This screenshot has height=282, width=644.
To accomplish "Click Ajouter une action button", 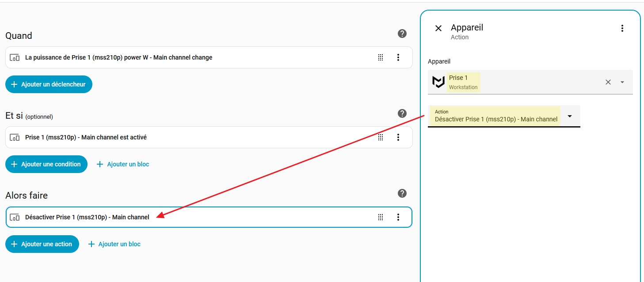I will click(42, 244).
